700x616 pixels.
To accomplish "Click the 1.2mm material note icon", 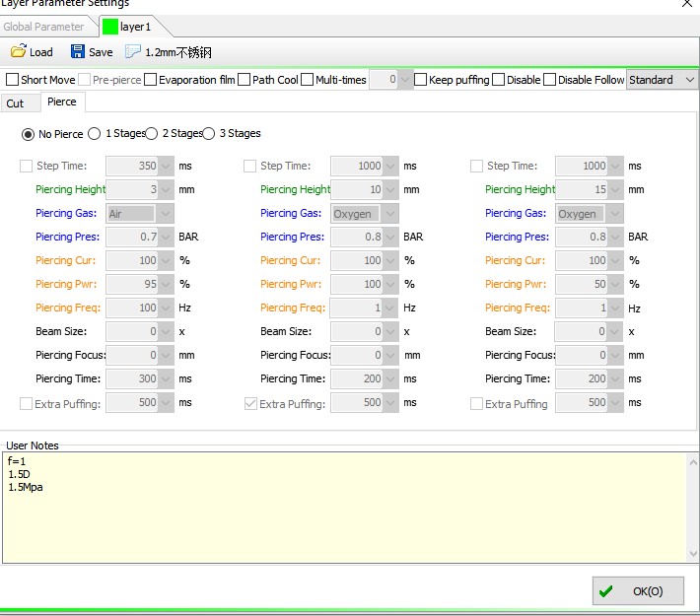I will [133, 52].
